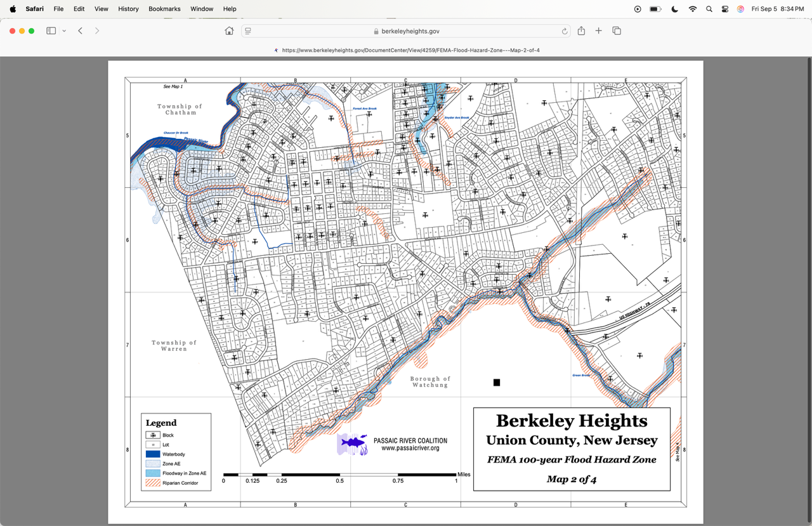Open the Wi-Fi status menu
The height and width of the screenshot is (526, 812).
tap(692, 9)
